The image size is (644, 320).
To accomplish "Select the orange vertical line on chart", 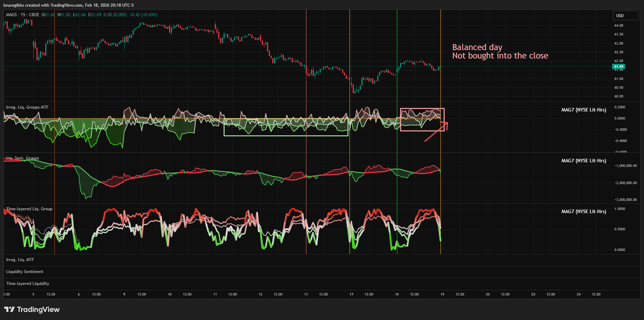I will coord(350,53).
